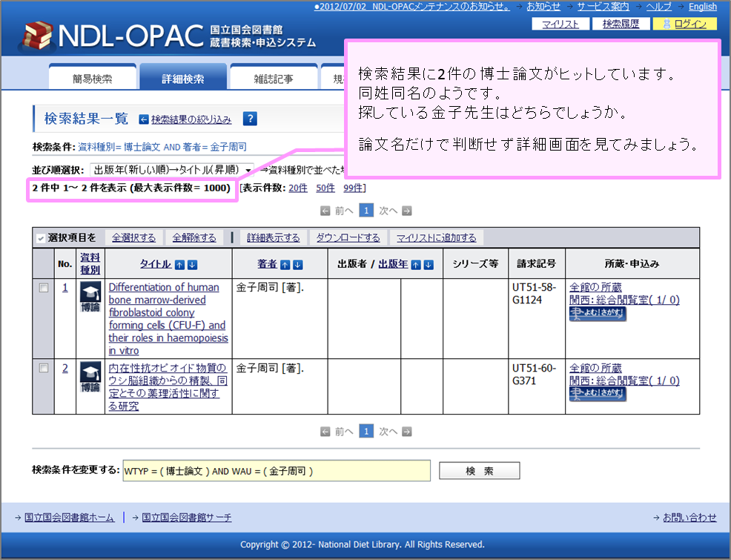Open the 並び順選択 sort order dropdown
This screenshot has height=560, width=731.
[172, 170]
